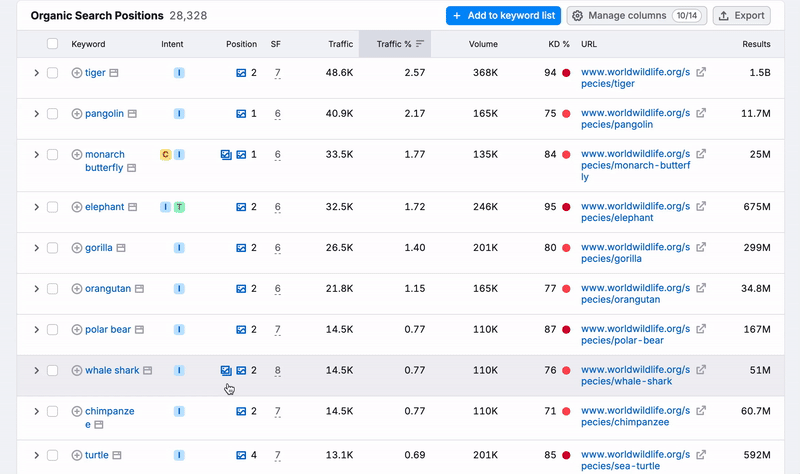Select the checkbox for the tiger row
The height and width of the screenshot is (474, 800).
(53, 73)
